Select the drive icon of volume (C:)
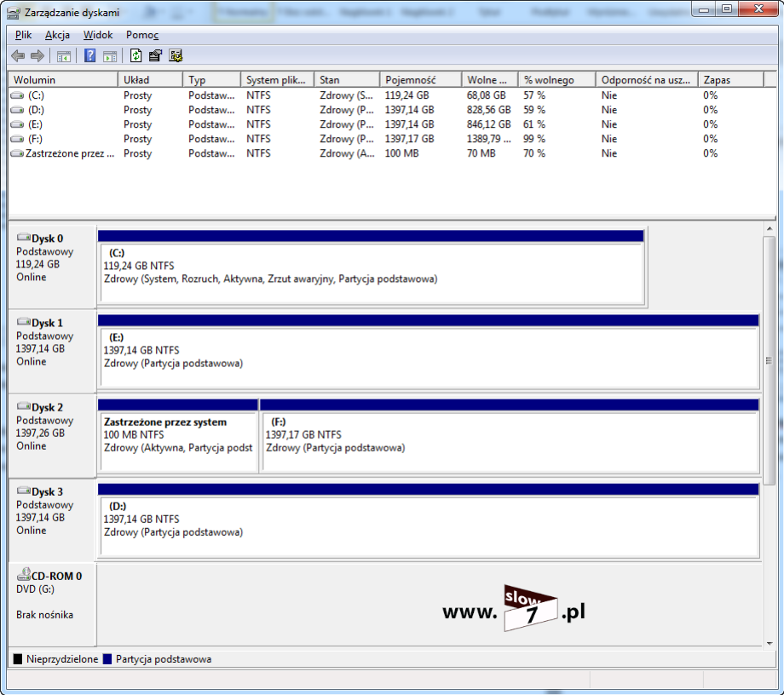Screen dimensions: 784x695 click(x=18, y=95)
